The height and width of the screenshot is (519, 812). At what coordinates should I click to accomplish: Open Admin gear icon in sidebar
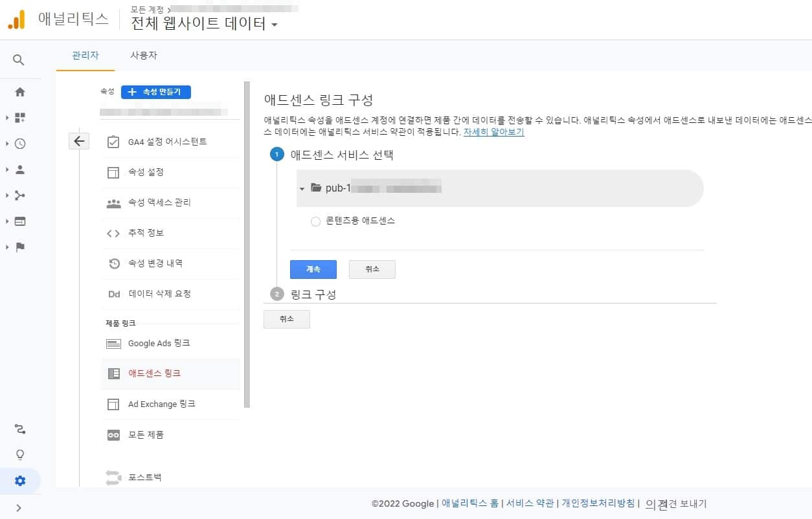pos(20,481)
